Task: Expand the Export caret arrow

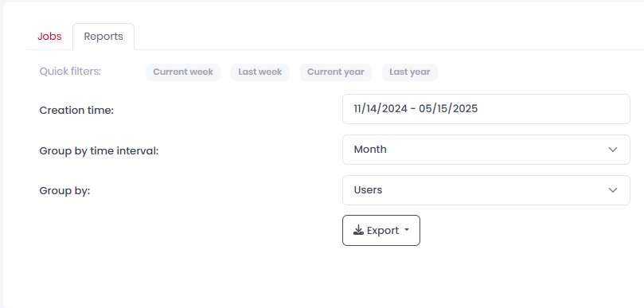Action: (x=407, y=230)
